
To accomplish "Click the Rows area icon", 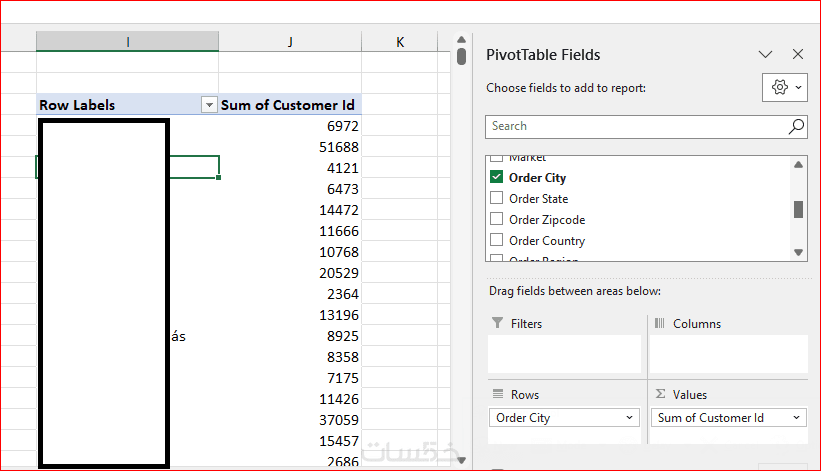I will [x=498, y=395].
